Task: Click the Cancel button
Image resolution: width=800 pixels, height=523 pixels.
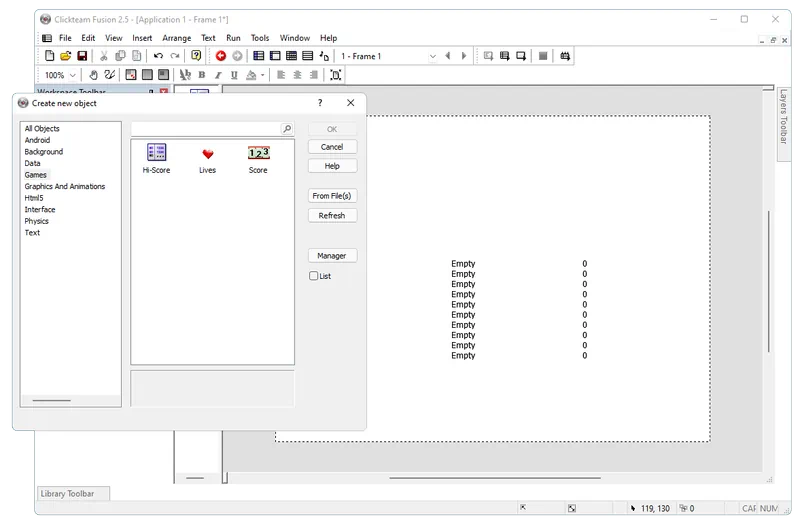Action: tap(332, 146)
